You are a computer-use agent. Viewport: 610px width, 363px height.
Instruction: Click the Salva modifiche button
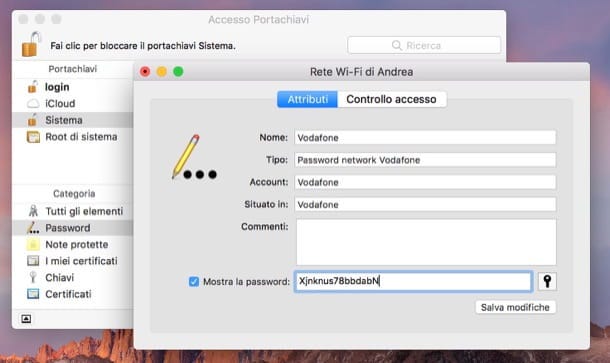point(515,307)
